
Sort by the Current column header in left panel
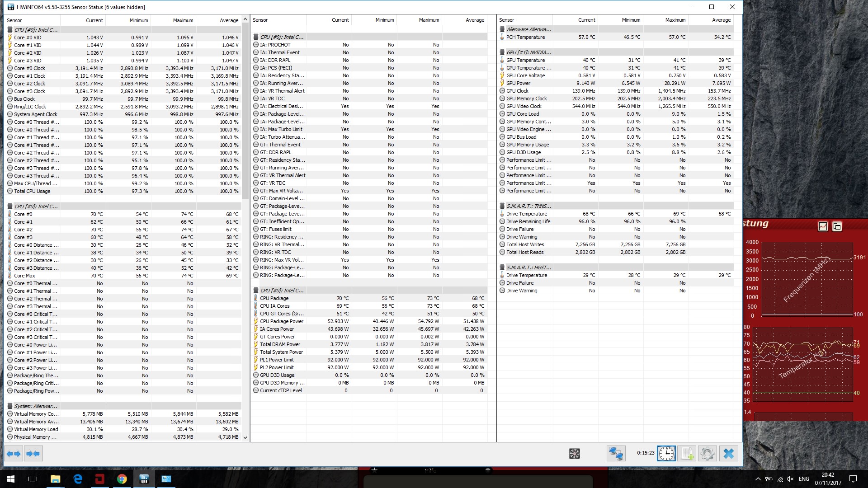pyautogui.click(x=83, y=20)
